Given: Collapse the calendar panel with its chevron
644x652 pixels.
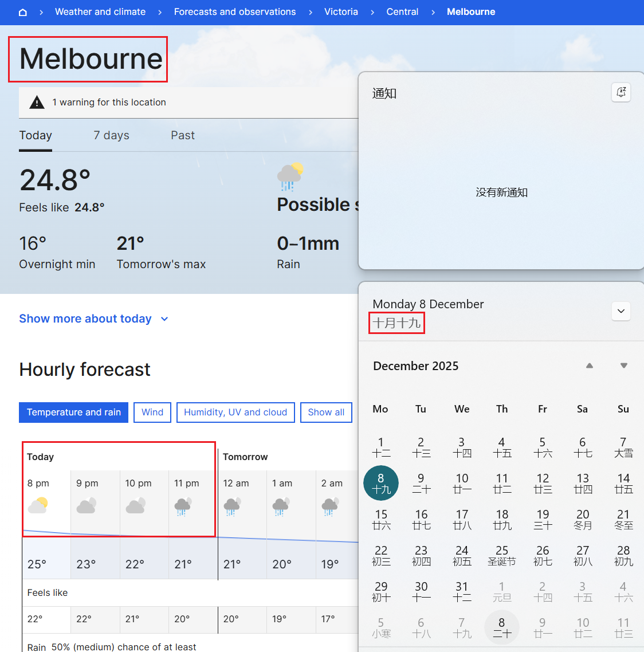Looking at the screenshot, I should point(621,311).
